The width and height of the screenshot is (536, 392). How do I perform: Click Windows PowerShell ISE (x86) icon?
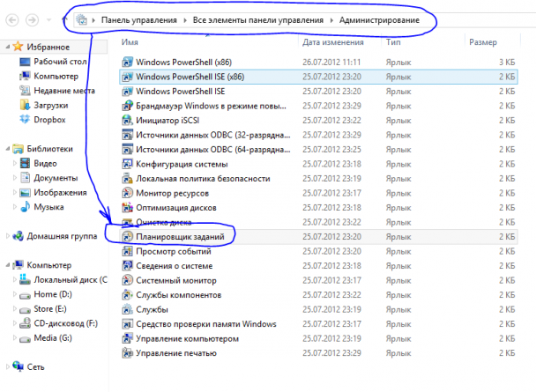(x=127, y=77)
